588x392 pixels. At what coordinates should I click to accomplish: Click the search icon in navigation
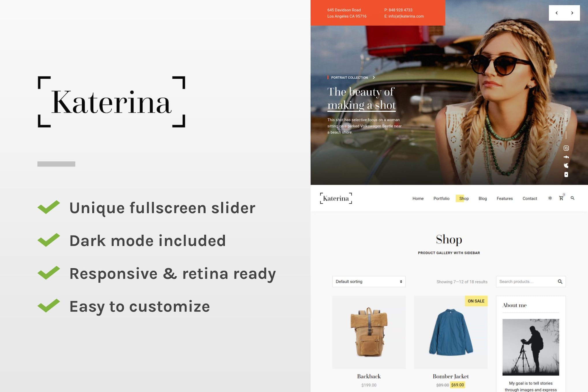(x=573, y=198)
